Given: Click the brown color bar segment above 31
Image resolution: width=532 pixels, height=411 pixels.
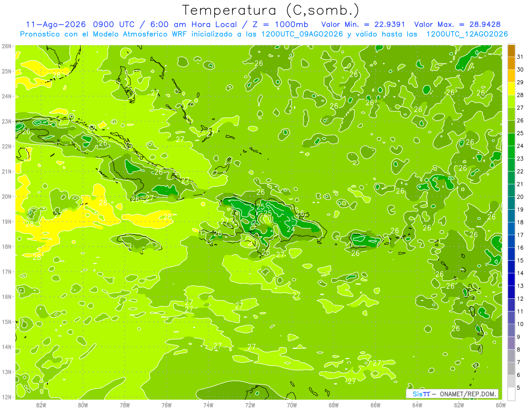Looking at the screenshot, I should click(x=511, y=51).
